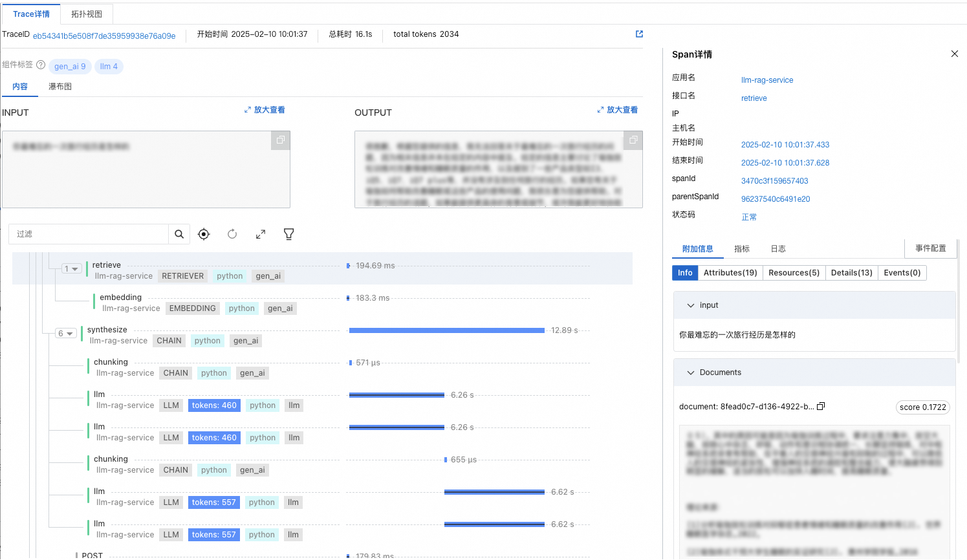Viewport: 967px width, 560px height.
Task: Collapse the Documents section chevron
Action: click(691, 372)
